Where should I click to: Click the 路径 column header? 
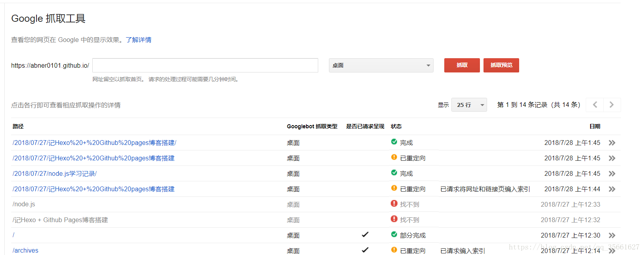pos(18,126)
